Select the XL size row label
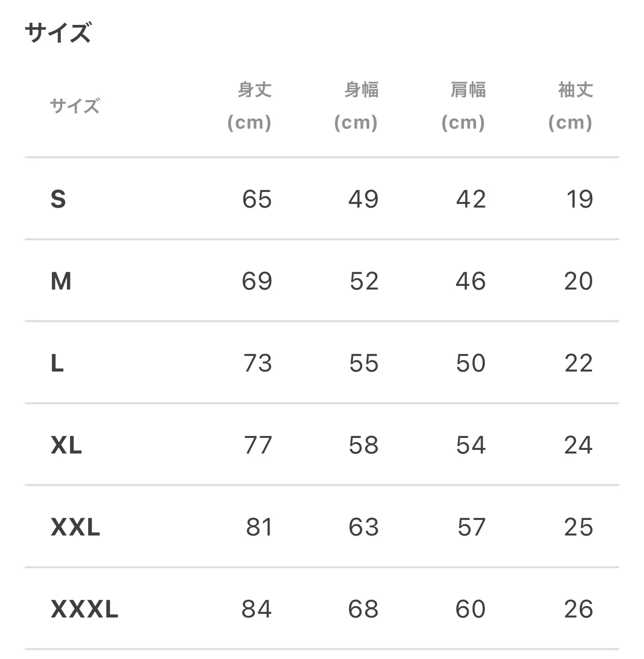 [66, 445]
